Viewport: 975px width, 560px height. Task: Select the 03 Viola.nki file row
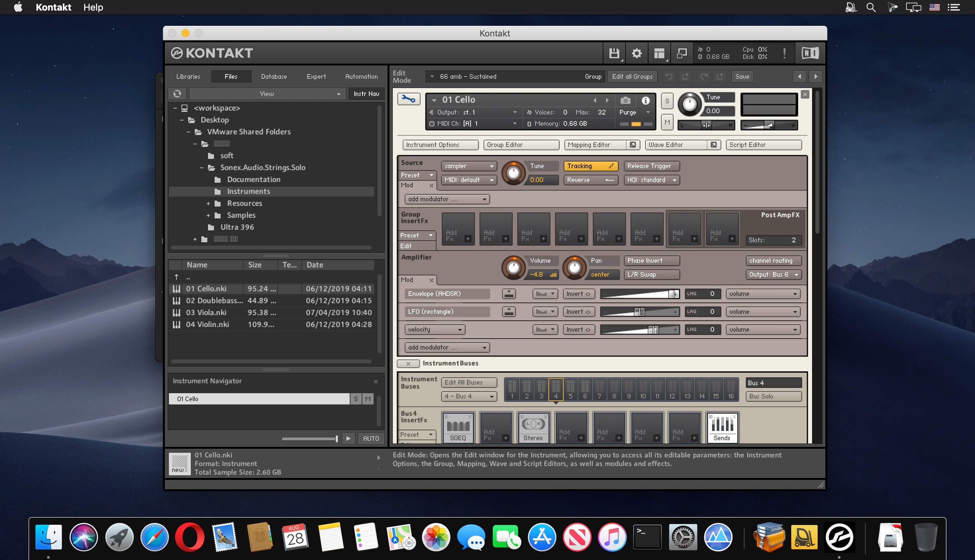(271, 312)
